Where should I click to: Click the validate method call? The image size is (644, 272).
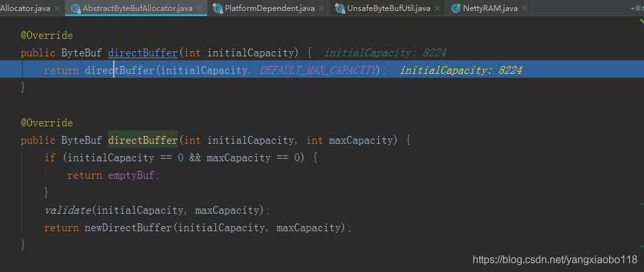[68, 210]
